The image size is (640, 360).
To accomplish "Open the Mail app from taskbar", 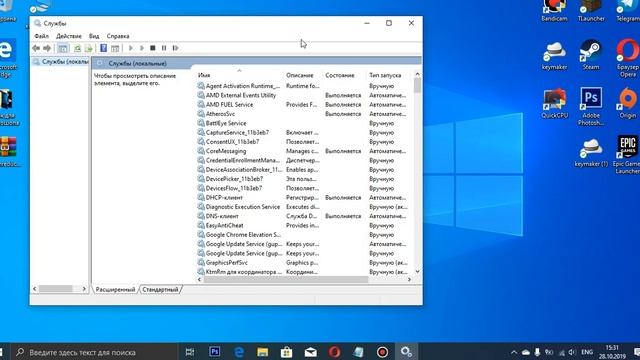I will pyautogui.click(x=311, y=352).
